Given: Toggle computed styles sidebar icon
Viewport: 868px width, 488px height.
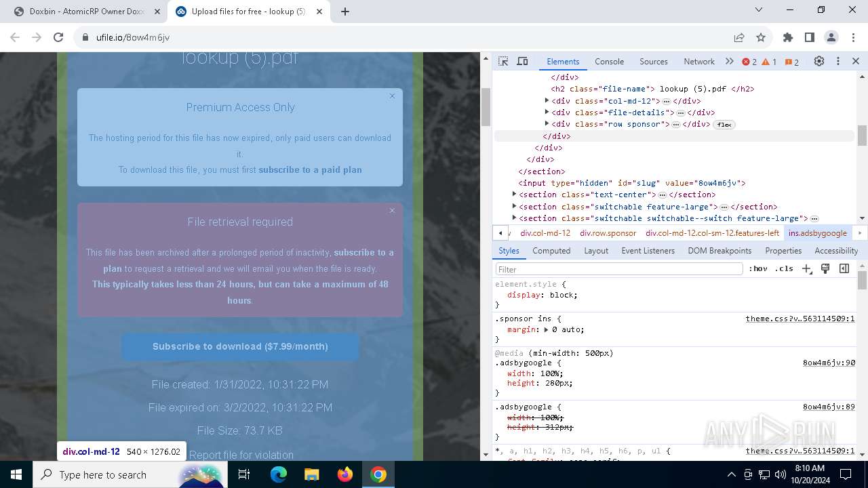Looking at the screenshot, I should (844, 269).
